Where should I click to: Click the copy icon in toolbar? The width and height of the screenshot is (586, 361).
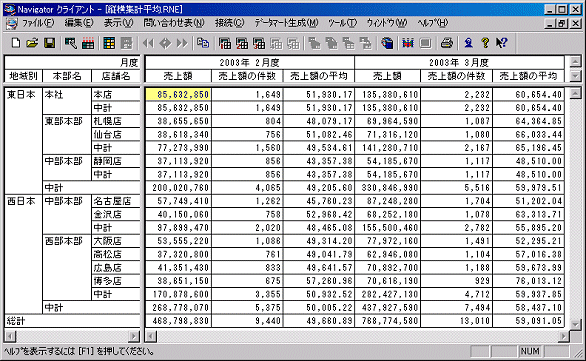tap(203, 43)
